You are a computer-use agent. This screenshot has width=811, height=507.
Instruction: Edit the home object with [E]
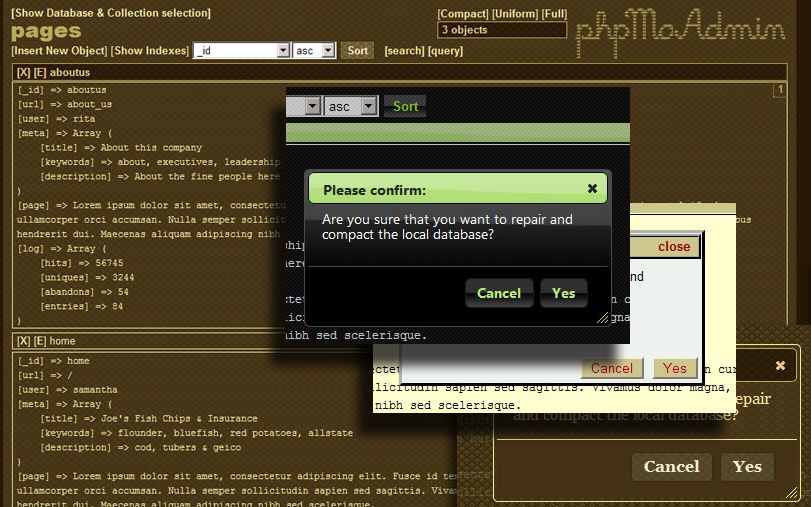click(40, 341)
